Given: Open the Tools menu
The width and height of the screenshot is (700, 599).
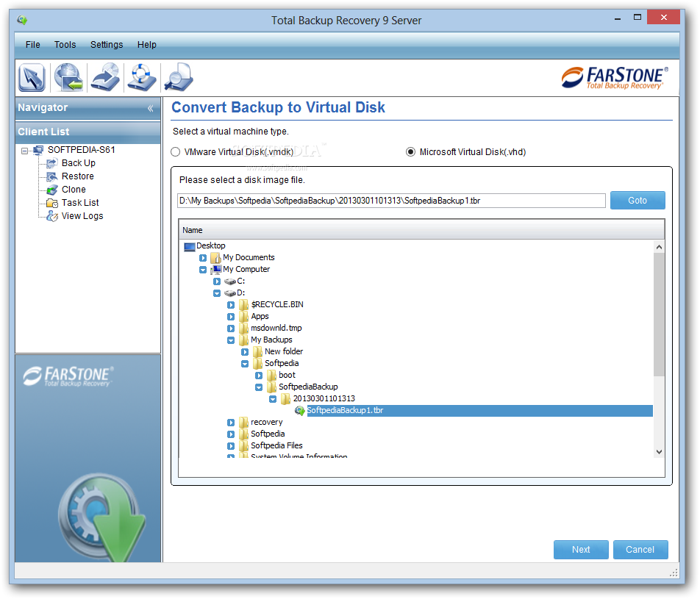Looking at the screenshot, I should (65, 45).
